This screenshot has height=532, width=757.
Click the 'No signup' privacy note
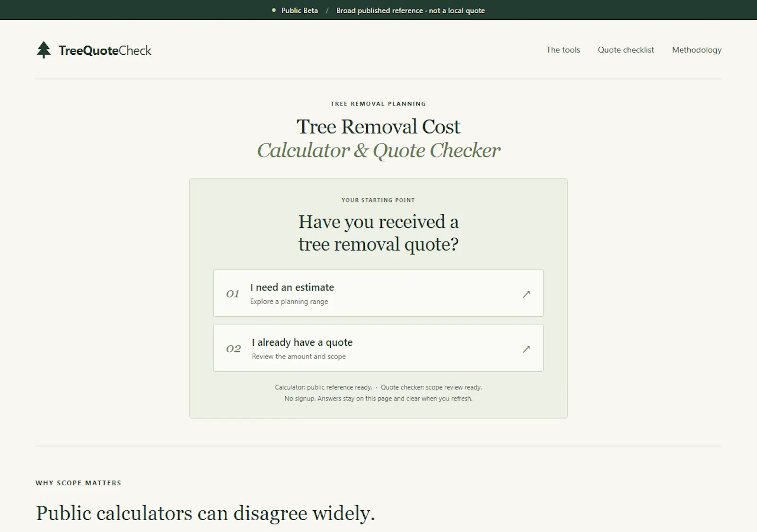tap(378, 399)
